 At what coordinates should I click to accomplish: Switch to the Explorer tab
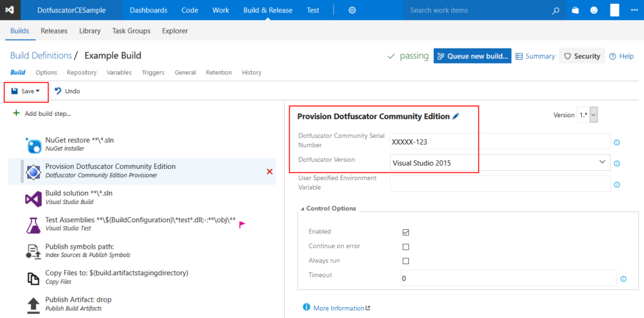pyautogui.click(x=175, y=31)
